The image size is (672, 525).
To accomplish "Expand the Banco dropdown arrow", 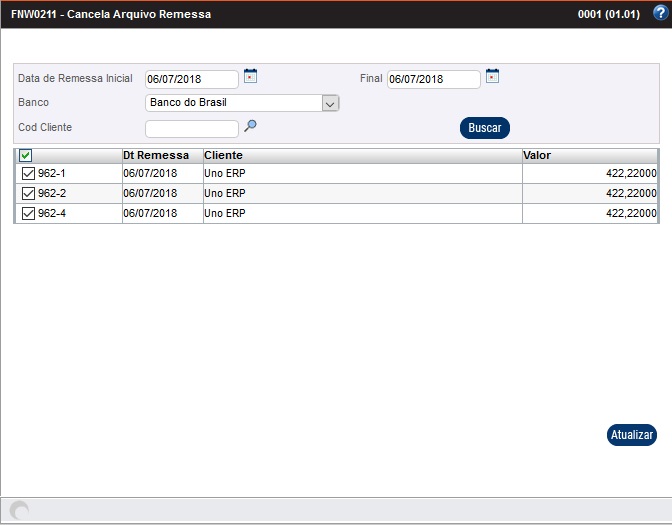I will pyautogui.click(x=330, y=103).
